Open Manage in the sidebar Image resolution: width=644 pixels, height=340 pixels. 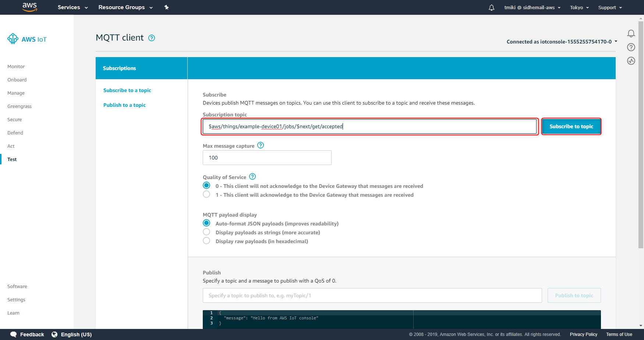tap(16, 93)
